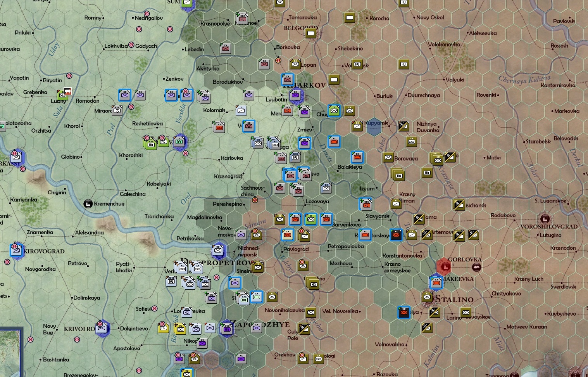Select the black counter at Kramatorsk
The width and height of the screenshot is (588, 377).
pos(396,235)
